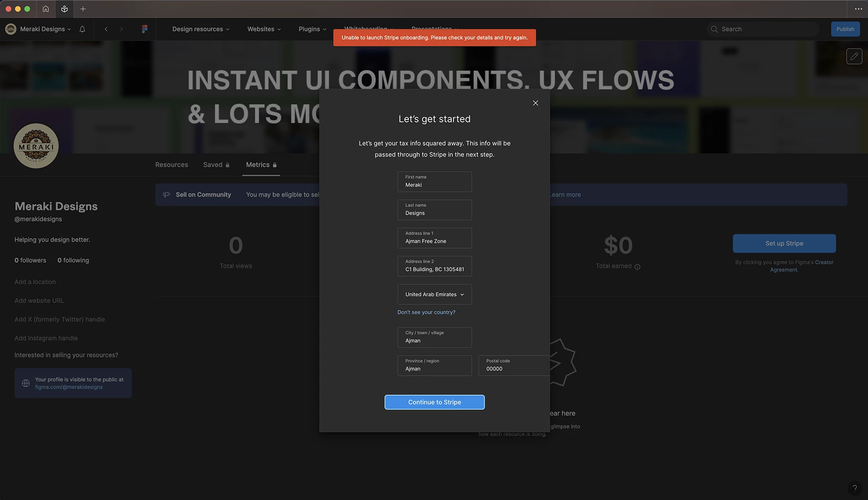Click the globe icon in the profile visibility notice

click(x=26, y=383)
